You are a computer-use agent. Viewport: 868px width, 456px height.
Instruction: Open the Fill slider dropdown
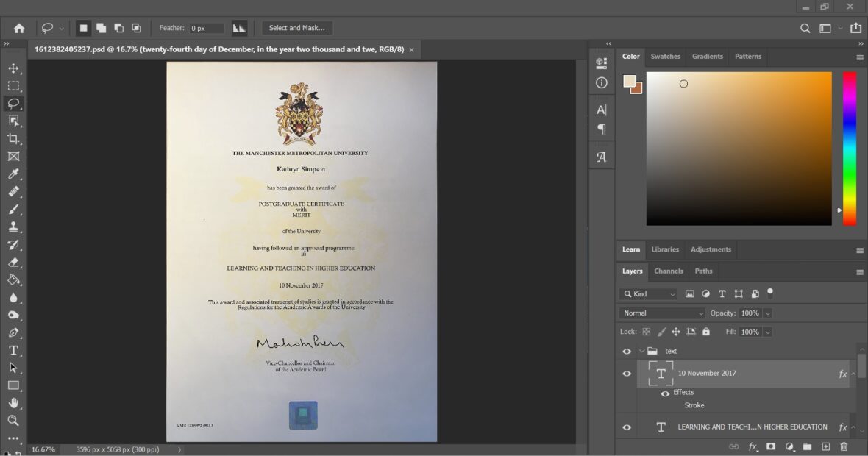768,332
